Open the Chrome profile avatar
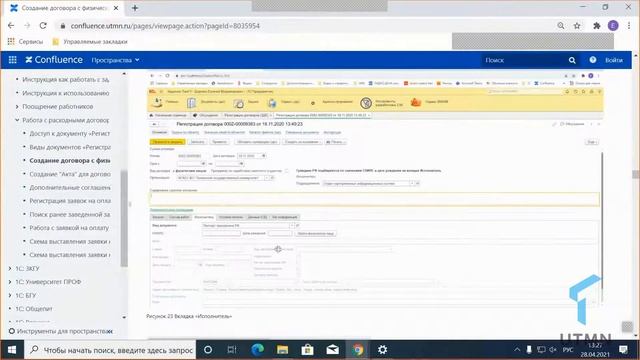This screenshot has height=360, width=640. click(x=613, y=26)
